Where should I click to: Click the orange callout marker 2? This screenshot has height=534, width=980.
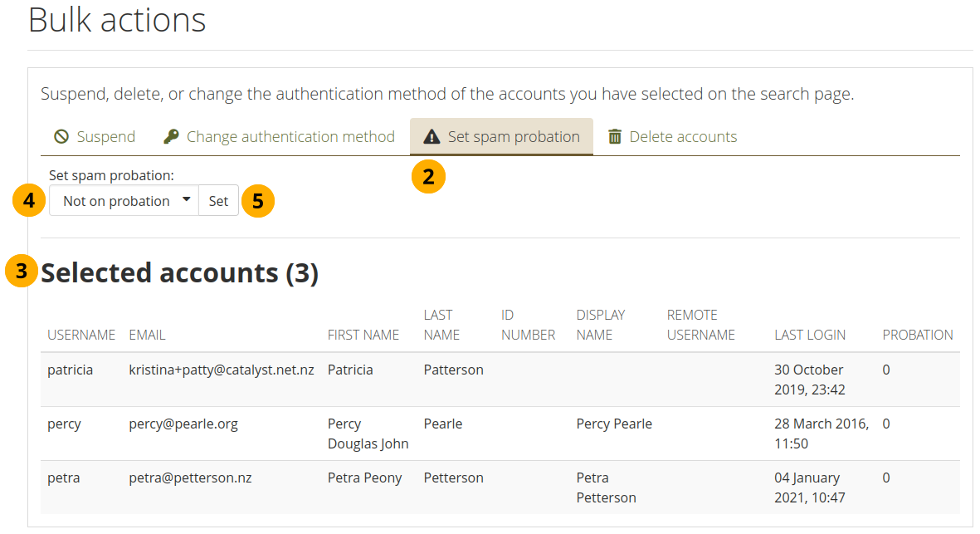click(428, 176)
